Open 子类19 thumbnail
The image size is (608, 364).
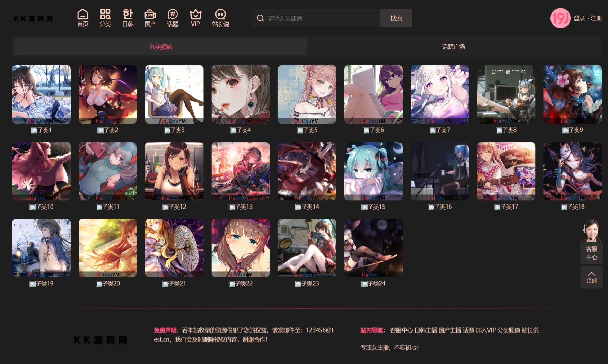pos(41,248)
